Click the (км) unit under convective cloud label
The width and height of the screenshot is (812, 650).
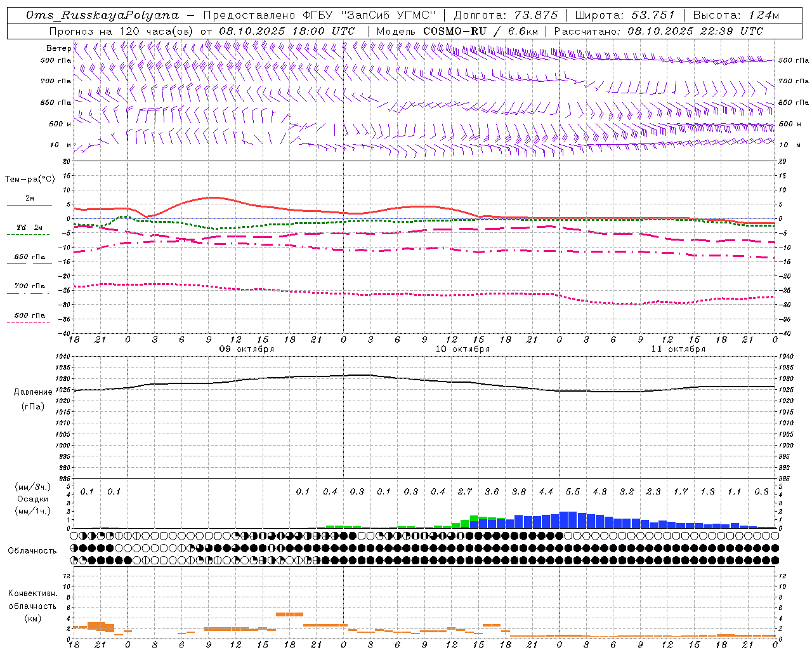coord(32,618)
